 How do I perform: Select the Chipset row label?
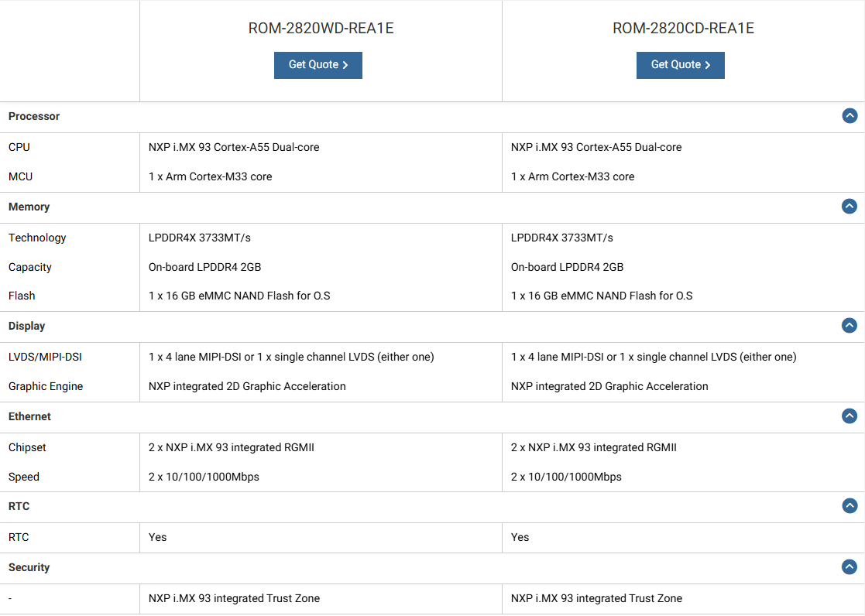(29, 447)
